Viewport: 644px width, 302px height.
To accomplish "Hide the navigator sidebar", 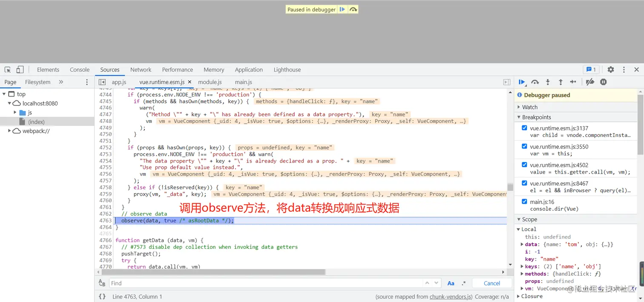I will tap(102, 82).
